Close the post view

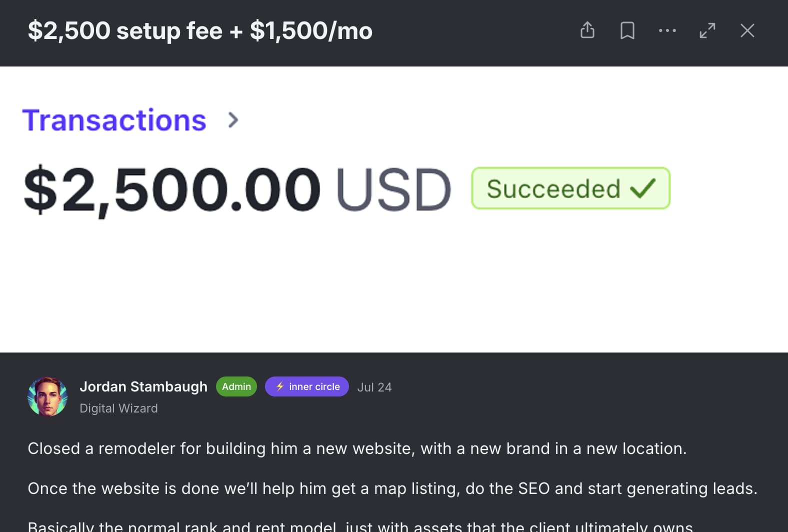click(747, 30)
